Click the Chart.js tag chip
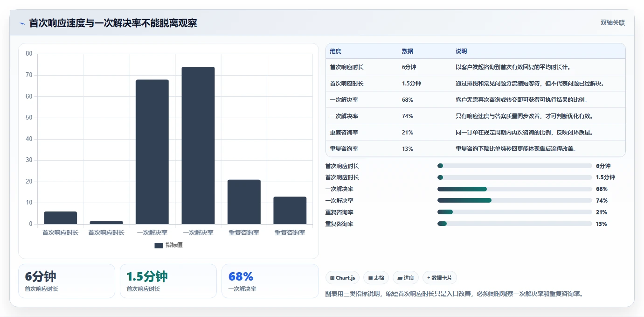This screenshot has height=317, width=644. pos(342,278)
